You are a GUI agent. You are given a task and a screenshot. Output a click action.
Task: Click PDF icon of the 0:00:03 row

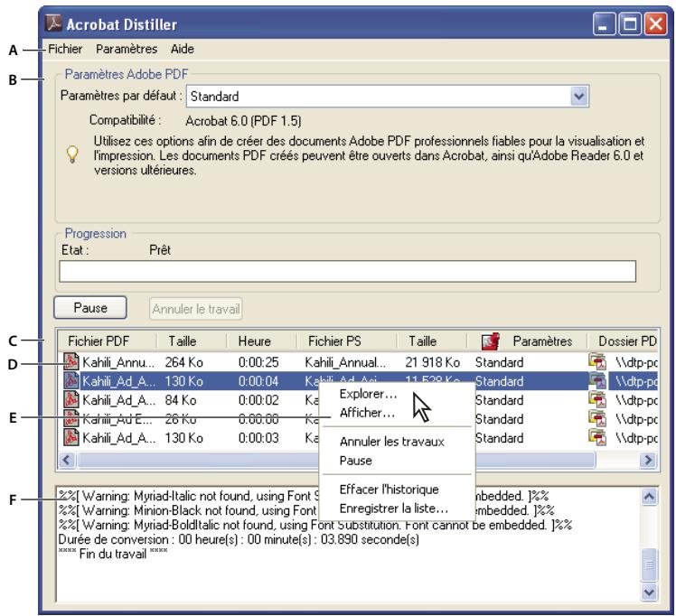(71, 437)
